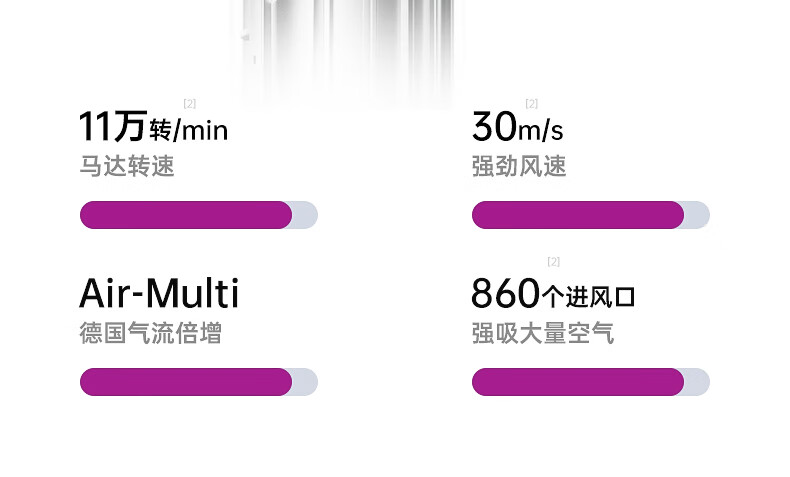Click the grey end of the 强吸大量空气 bar
The image size is (790, 477).
coord(698,382)
